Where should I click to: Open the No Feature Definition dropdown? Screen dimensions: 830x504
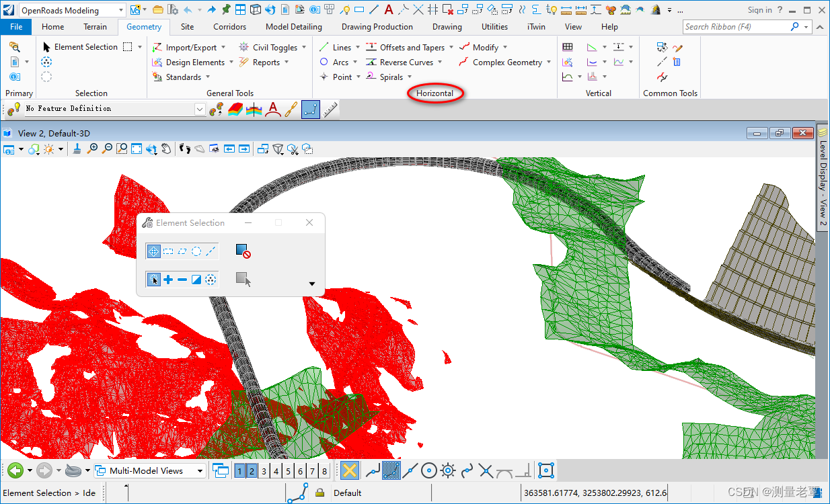click(200, 109)
